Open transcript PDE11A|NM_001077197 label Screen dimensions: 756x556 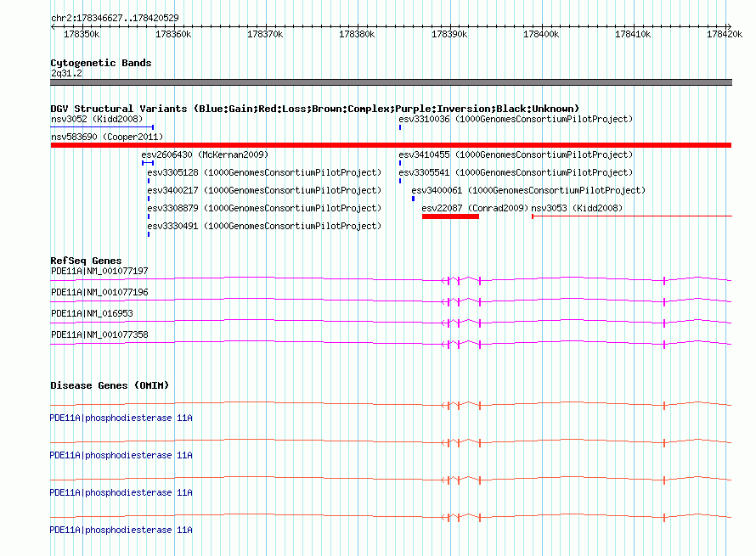[99, 272]
